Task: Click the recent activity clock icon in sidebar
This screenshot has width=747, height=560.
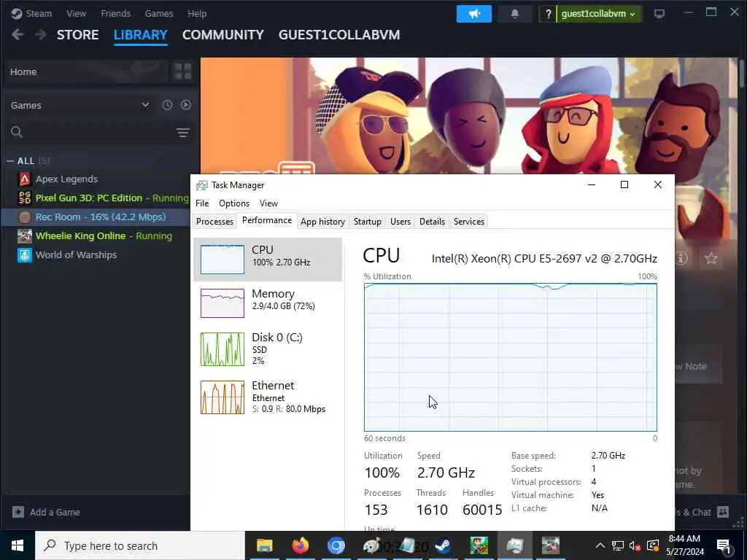Action: pyautogui.click(x=167, y=105)
